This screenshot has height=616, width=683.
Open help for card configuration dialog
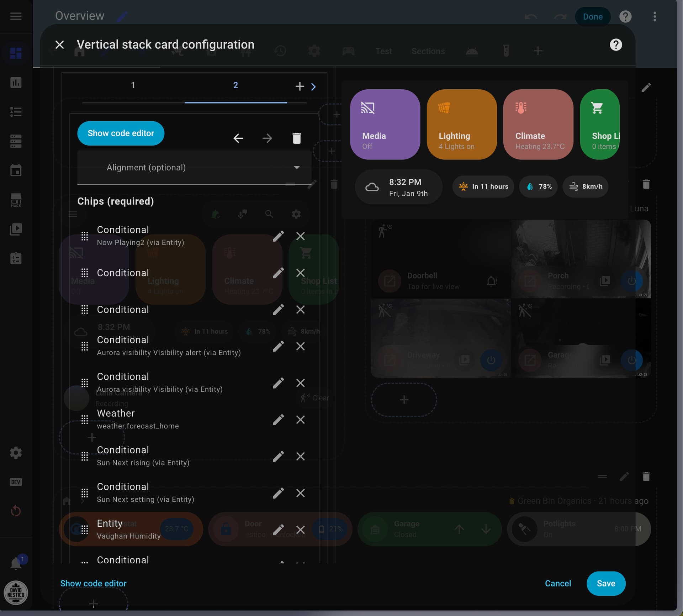[615, 45]
